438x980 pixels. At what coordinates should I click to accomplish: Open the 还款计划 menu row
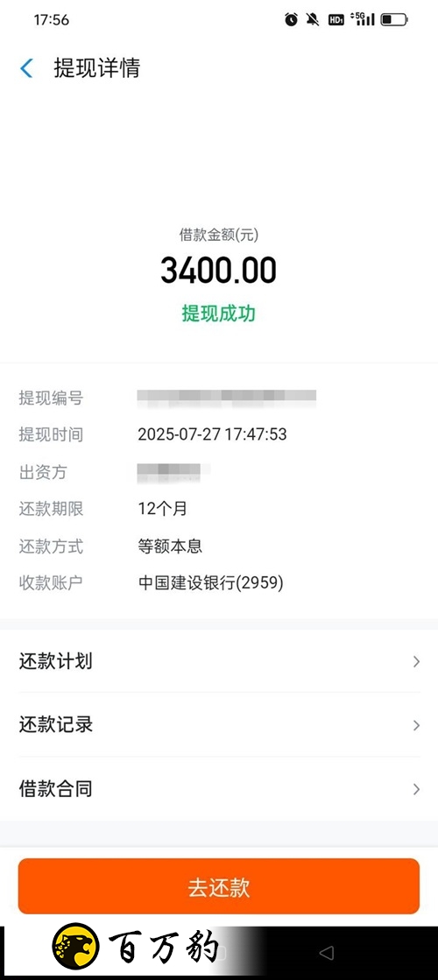tap(219, 661)
